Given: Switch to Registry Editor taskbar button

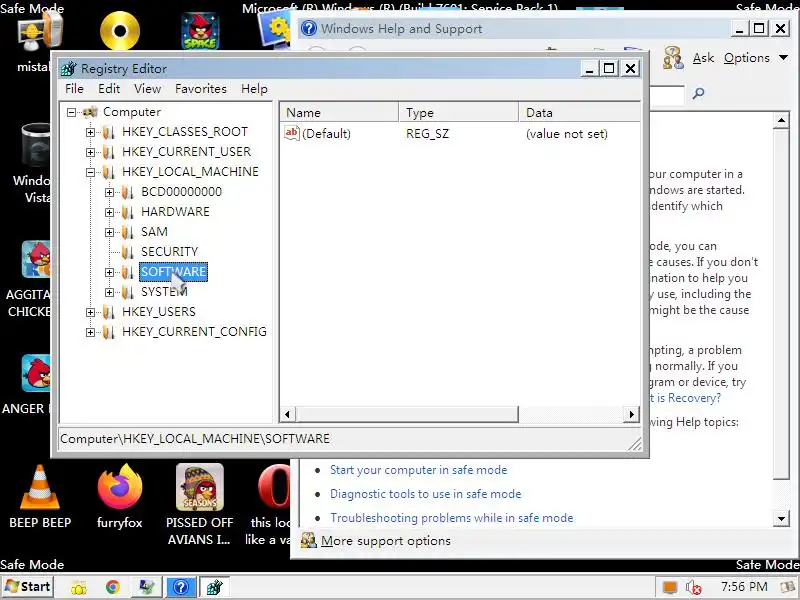Looking at the screenshot, I should [x=214, y=587].
